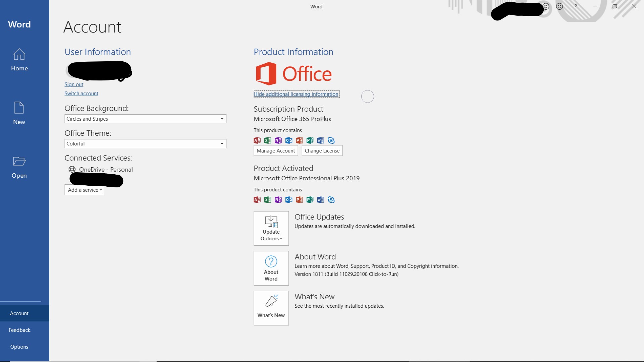The height and width of the screenshot is (362, 644).
Task: Click the OneDrive Personal globe icon
Action: (x=72, y=169)
